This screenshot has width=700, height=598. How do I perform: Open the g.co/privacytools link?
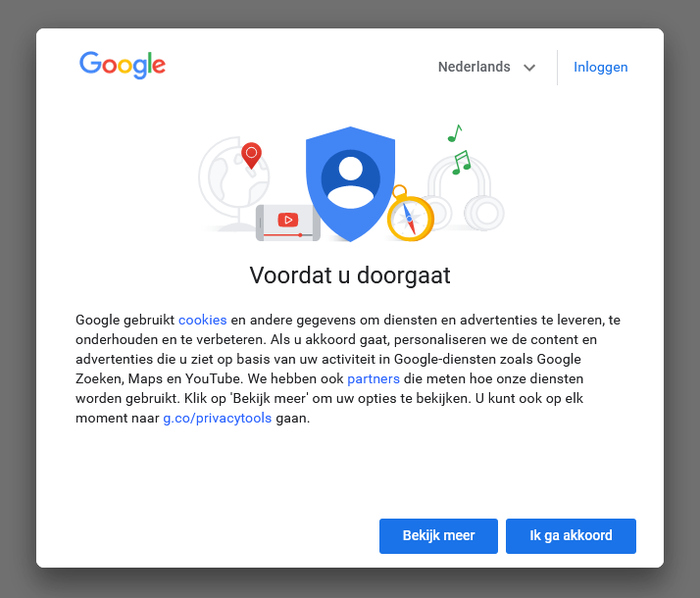pos(218,419)
